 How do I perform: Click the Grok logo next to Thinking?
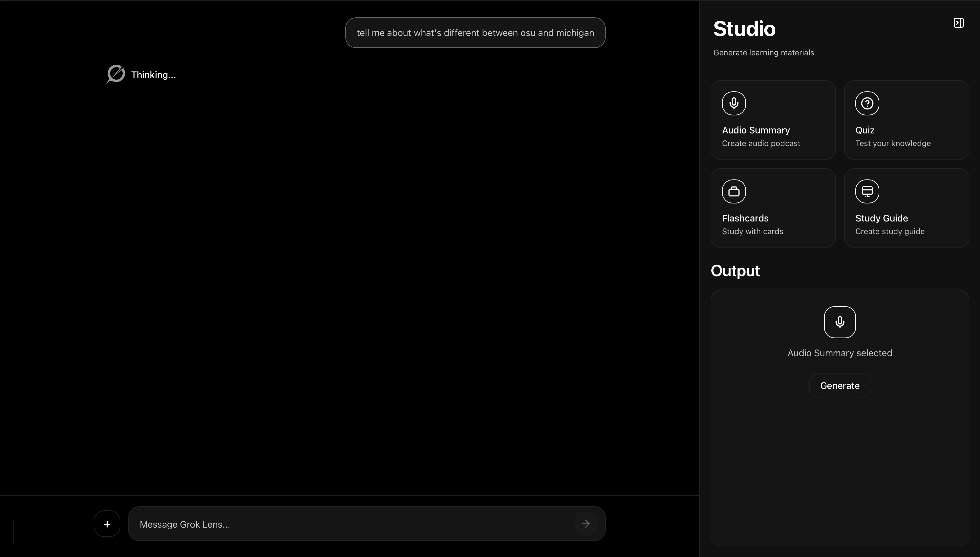pyautogui.click(x=115, y=74)
